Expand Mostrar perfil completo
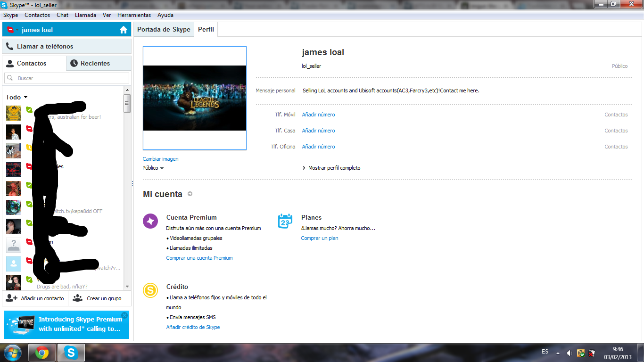 pyautogui.click(x=331, y=168)
